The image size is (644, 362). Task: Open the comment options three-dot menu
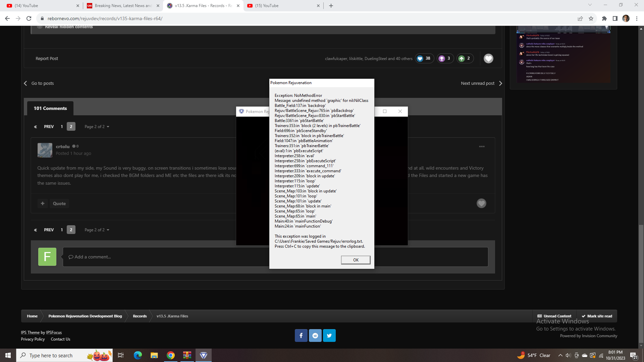click(x=482, y=146)
